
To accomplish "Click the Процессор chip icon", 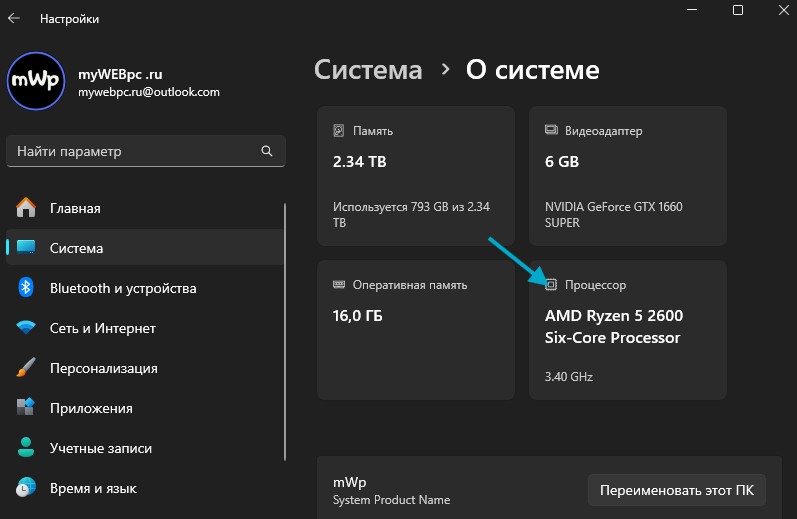I will 551,285.
